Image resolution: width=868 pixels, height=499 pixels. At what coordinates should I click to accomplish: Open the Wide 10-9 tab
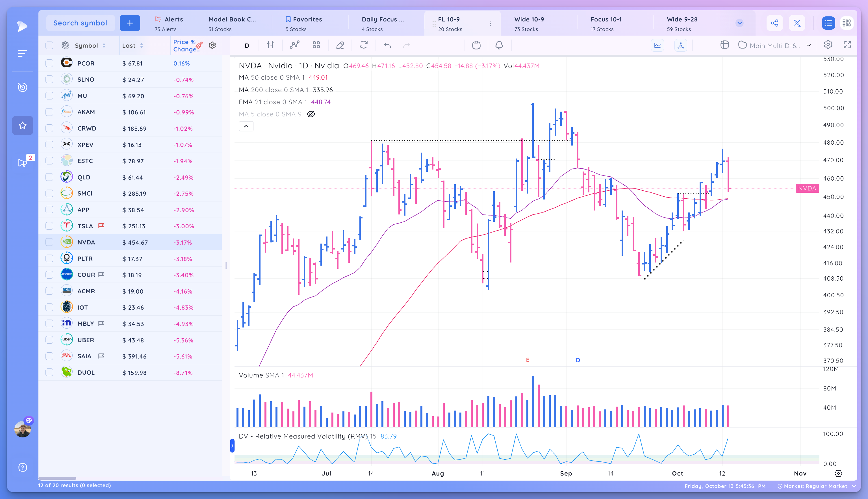(529, 24)
